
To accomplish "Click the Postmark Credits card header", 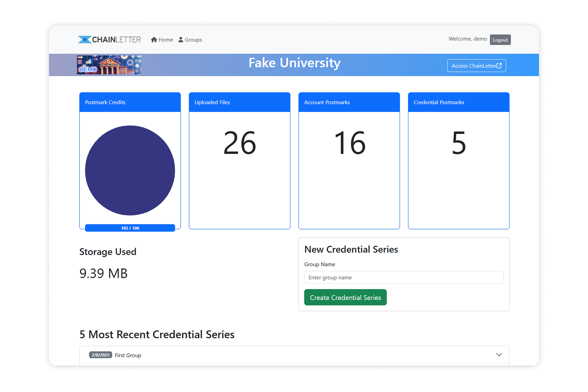I will (x=130, y=102).
